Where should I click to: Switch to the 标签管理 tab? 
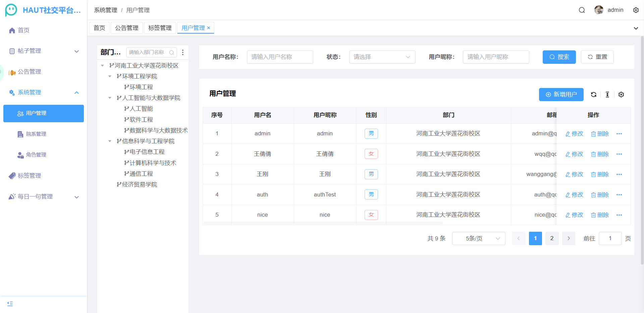pyautogui.click(x=160, y=28)
